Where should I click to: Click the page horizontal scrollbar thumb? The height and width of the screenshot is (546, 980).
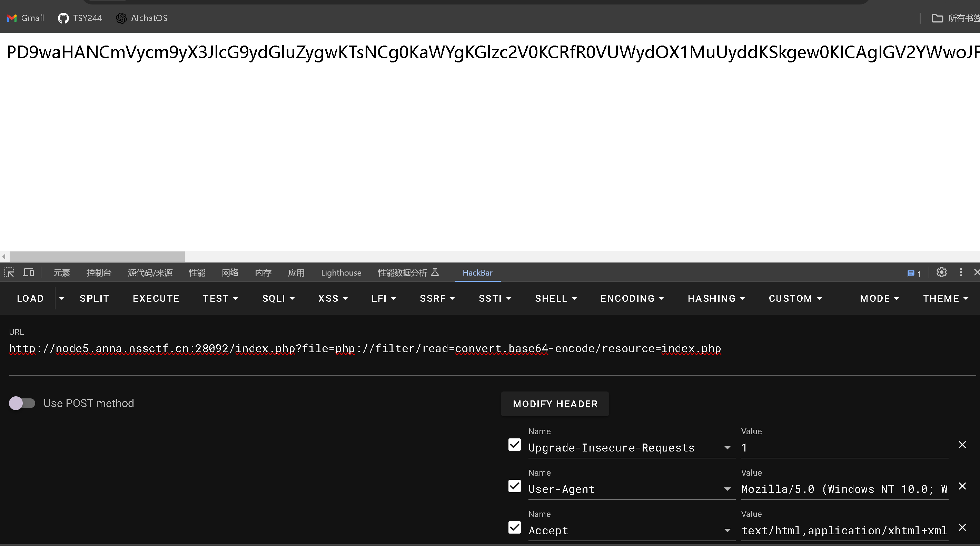click(x=97, y=257)
